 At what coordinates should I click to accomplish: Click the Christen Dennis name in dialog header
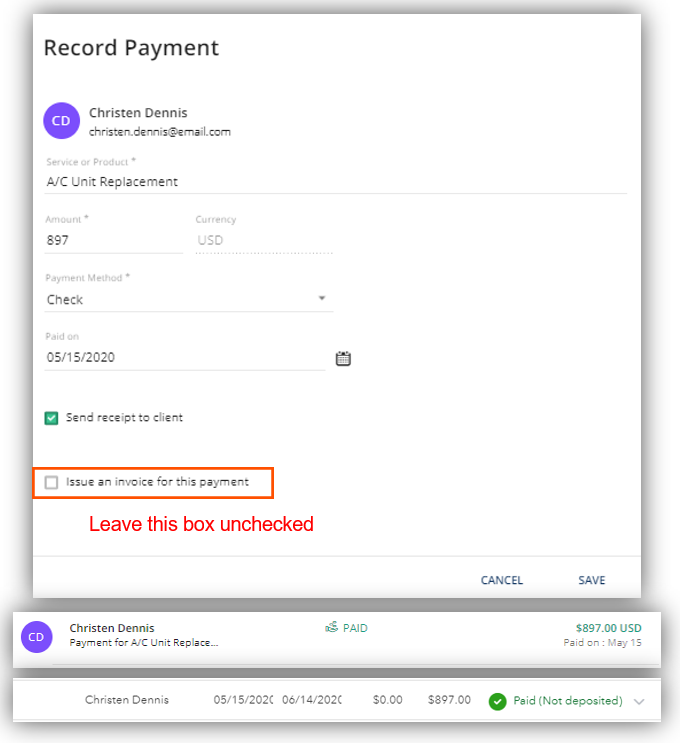138,113
